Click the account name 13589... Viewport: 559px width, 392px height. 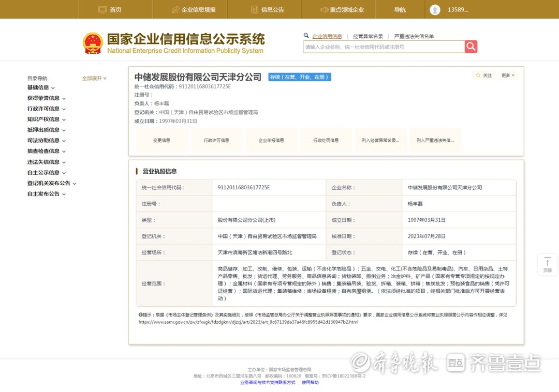458,10
